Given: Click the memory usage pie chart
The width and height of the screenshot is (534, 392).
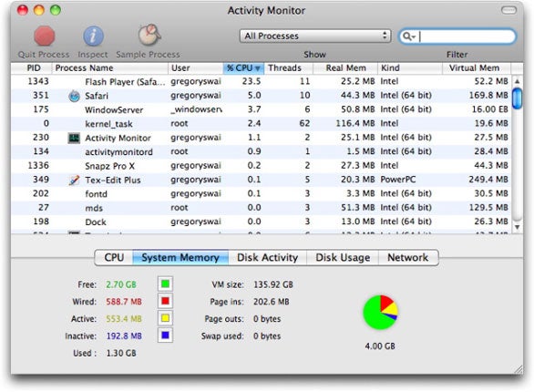Looking at the screenshot, I should 380,313.
